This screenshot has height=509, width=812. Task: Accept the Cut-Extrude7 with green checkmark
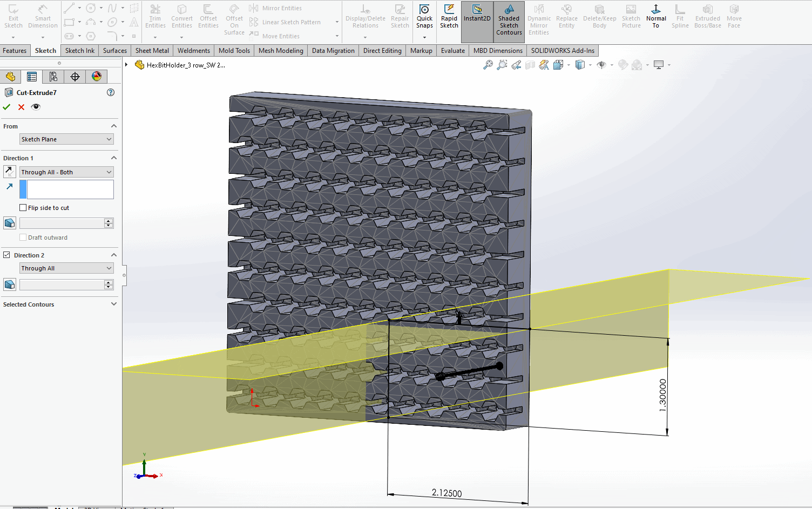tap(6, 107)
